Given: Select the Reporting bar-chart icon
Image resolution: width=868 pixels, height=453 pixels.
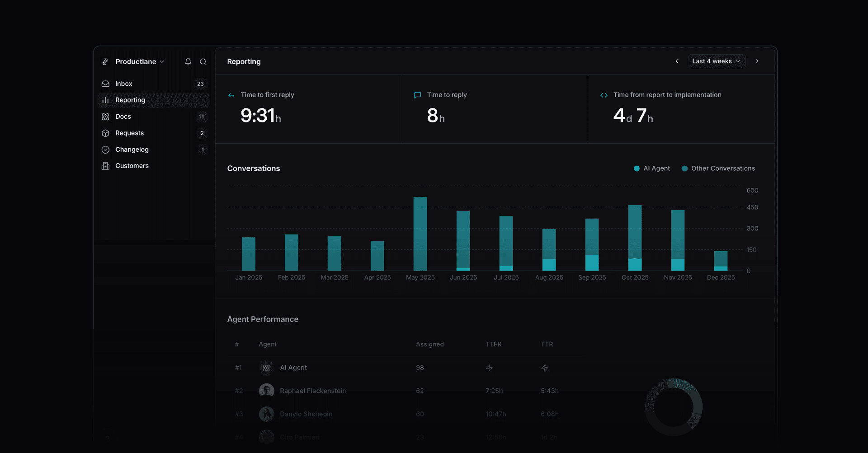Looking at the screenshot, I should click(105, 100).
